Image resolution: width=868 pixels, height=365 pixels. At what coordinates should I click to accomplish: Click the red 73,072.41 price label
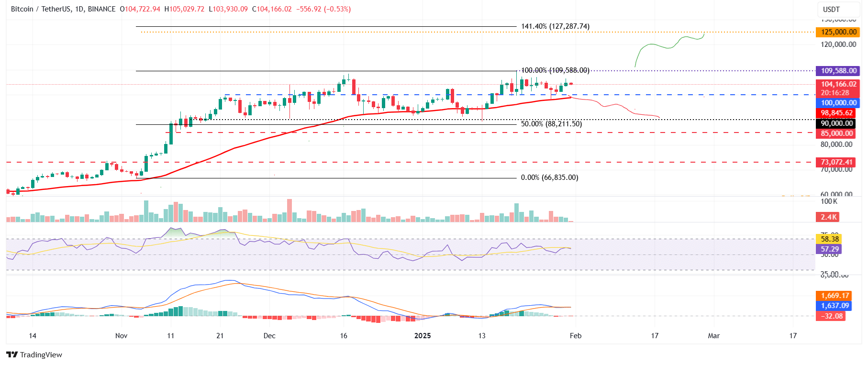pyautogui.click(x=836, y=162)
